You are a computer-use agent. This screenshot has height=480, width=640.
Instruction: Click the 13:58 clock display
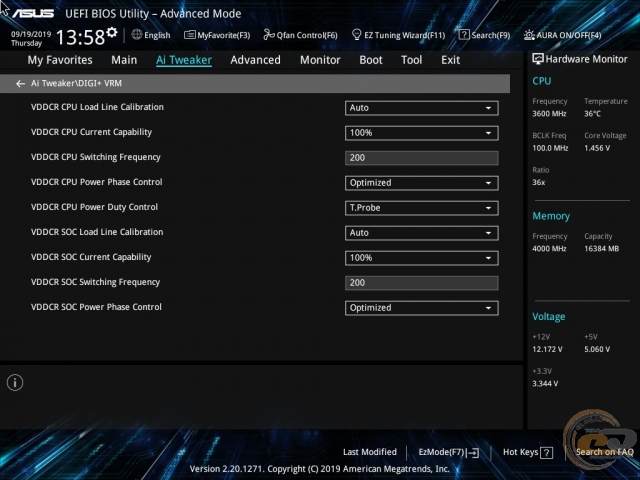(x=80, y=38)
